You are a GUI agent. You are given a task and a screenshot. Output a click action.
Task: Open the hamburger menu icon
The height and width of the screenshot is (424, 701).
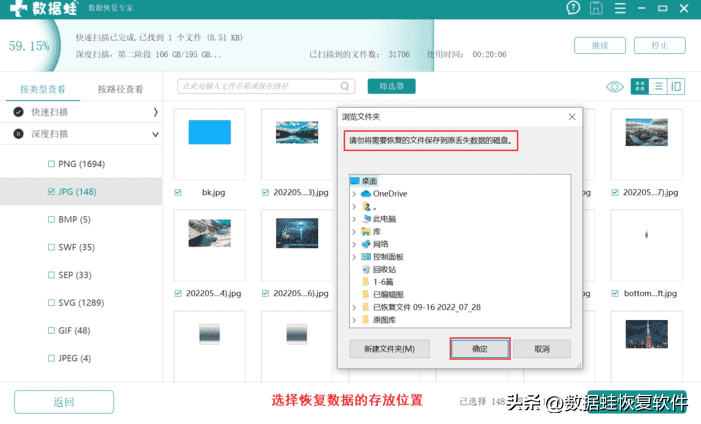[620, 8]
